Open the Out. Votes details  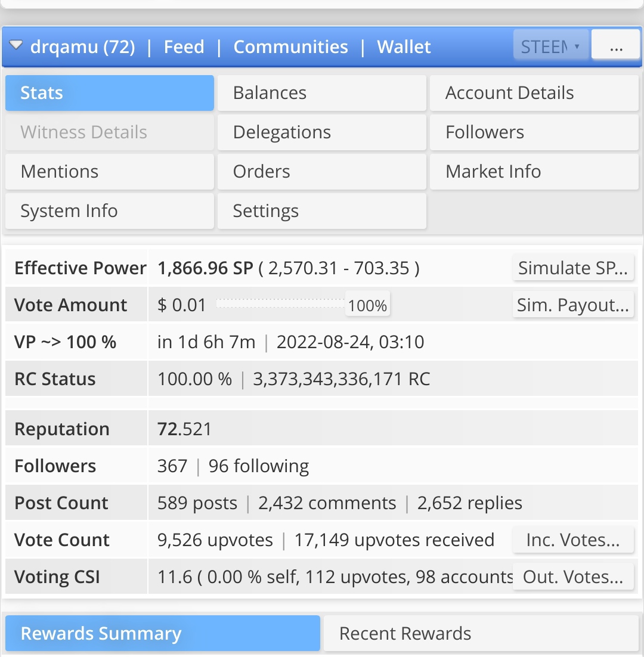572,577
